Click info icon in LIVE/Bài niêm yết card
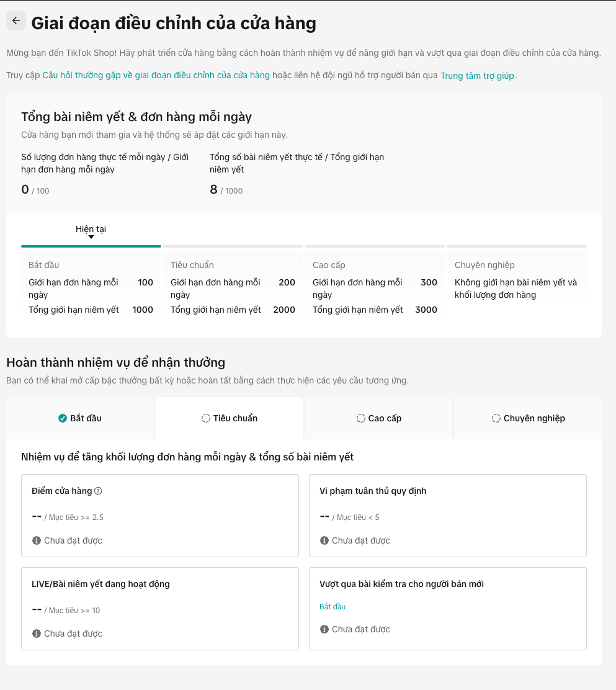The image size is (616, 690). (37, 634)
